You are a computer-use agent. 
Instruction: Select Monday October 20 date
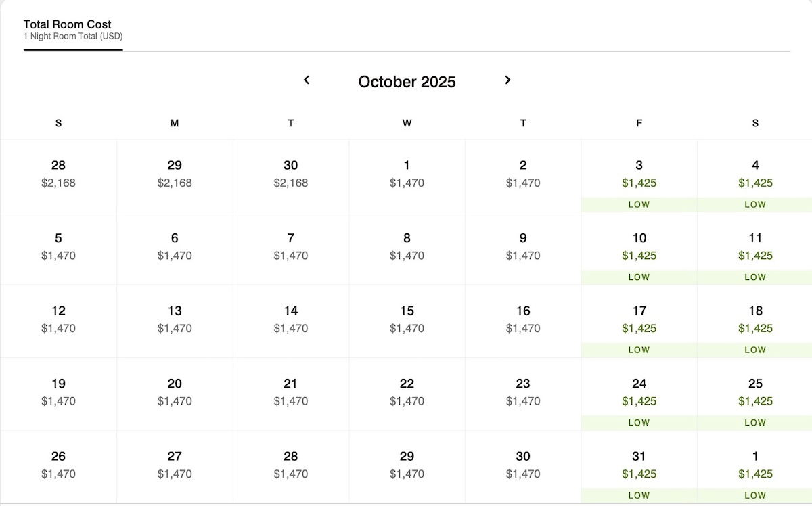(175, 394)
